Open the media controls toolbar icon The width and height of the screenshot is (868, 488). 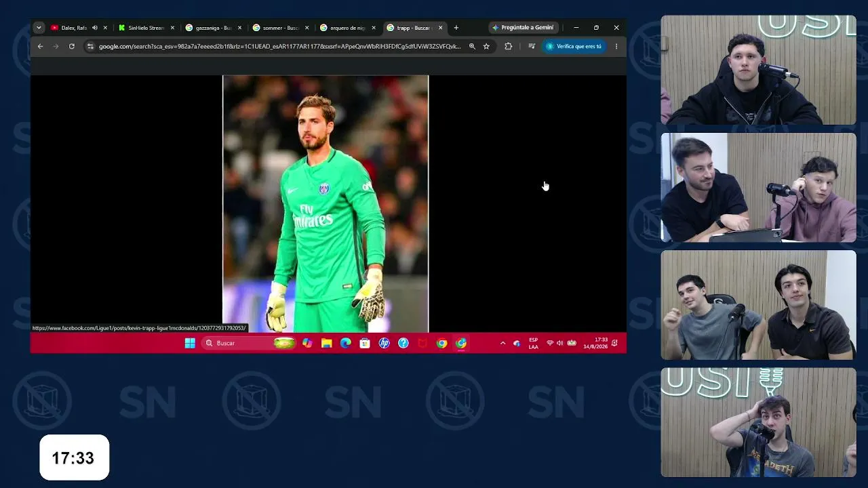(x=532, y=46)
